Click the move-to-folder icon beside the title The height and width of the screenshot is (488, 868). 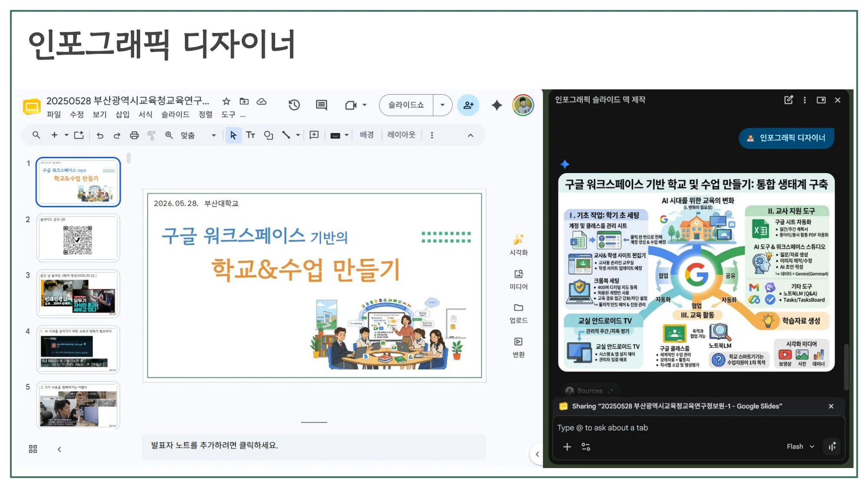click(244, 102)
